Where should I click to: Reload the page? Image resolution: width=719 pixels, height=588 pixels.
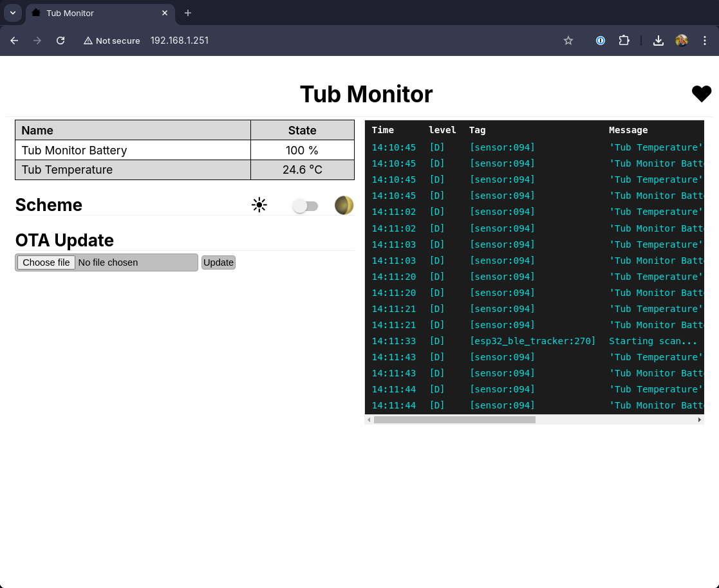61,41
